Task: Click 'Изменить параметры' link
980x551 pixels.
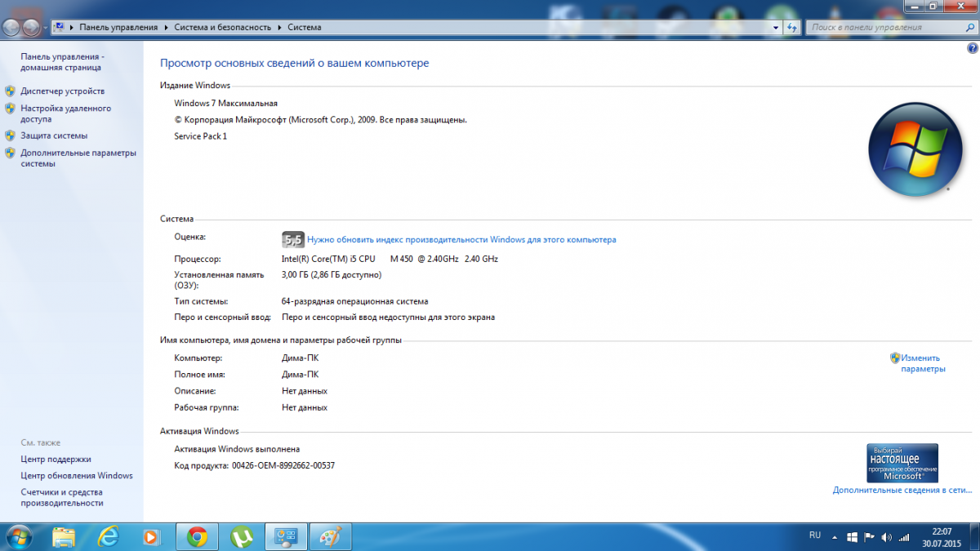Action: click(923, 363)
